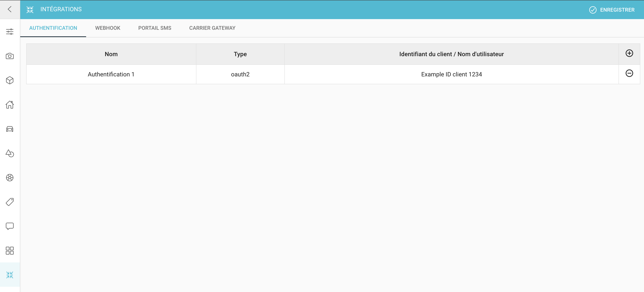
Task: Click the INTÉGRATIONS page title
Action: [61, 9]
